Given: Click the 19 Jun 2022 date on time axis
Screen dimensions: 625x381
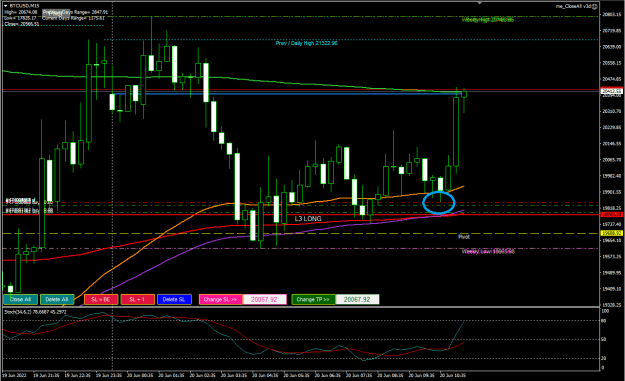Looking at the screenshot, I should 14,375.
